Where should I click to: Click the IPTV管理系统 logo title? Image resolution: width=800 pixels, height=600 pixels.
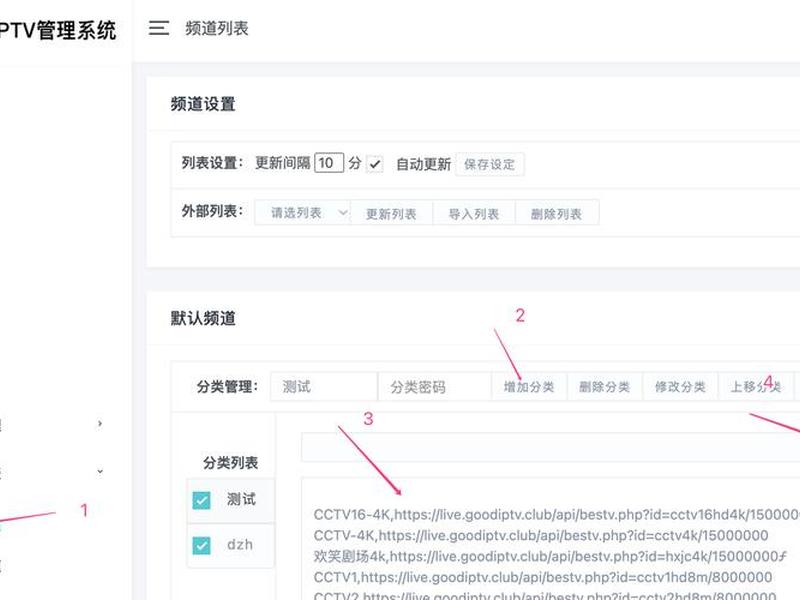[x=58, y=30]
